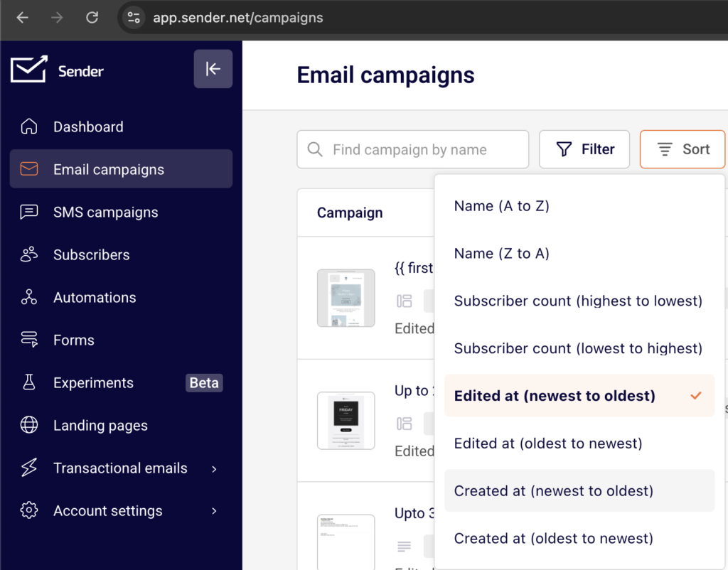The width and height of the screenshot is (728, 570).
Task: Click the Email campaigns envelope icon
Action: coord(28,169)
